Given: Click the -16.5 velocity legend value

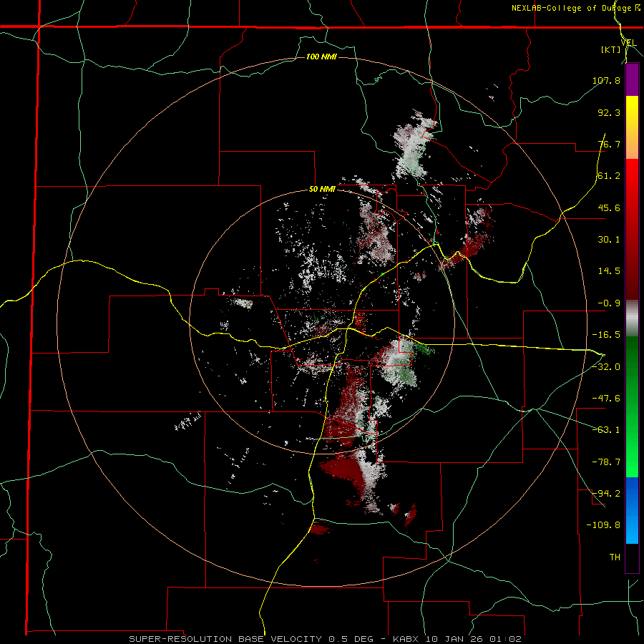Looking at the screenshot, I should pos(606,335).
